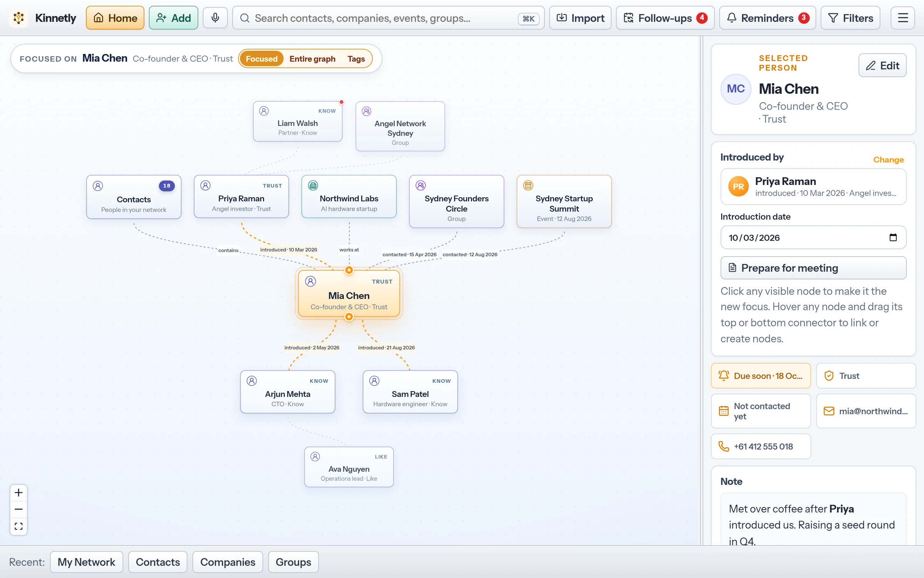Open the hamburger menu icon
This screenshot has width=924, height=578.
tap(903, 18)
